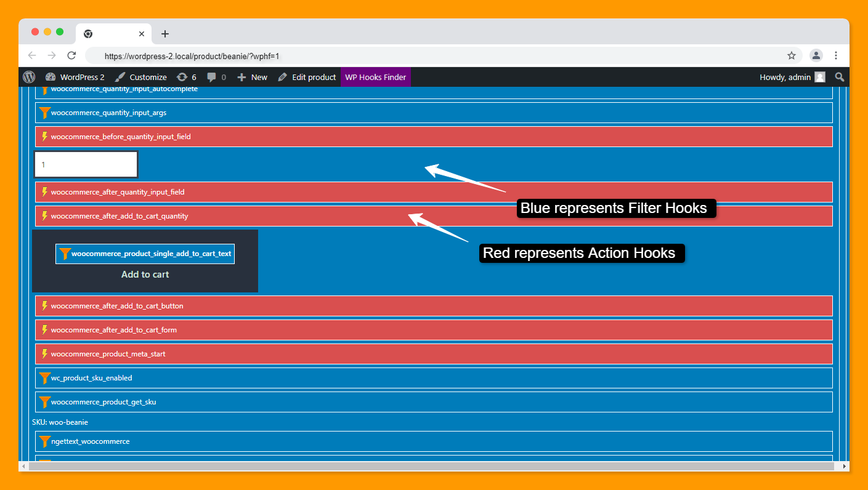Click the admin bar search magnifier icon
The width and height of the screenshot is (868, 490).
(839, 77)
